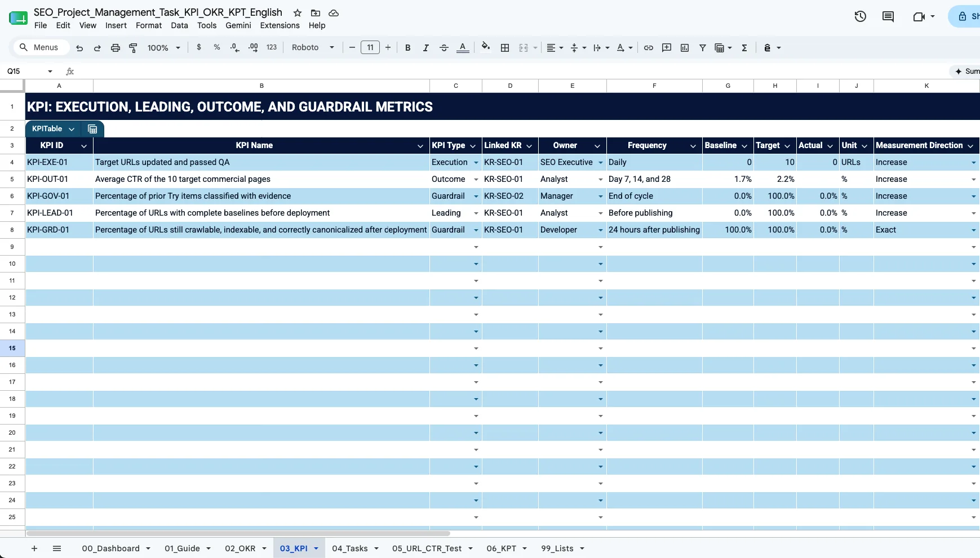
Task: Move document to folder
Action: pyautogui.click(x=316, y=12)
